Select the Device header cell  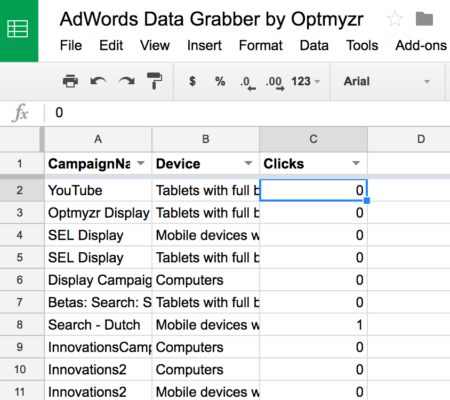pyautogui.click(x=206, y=163)
